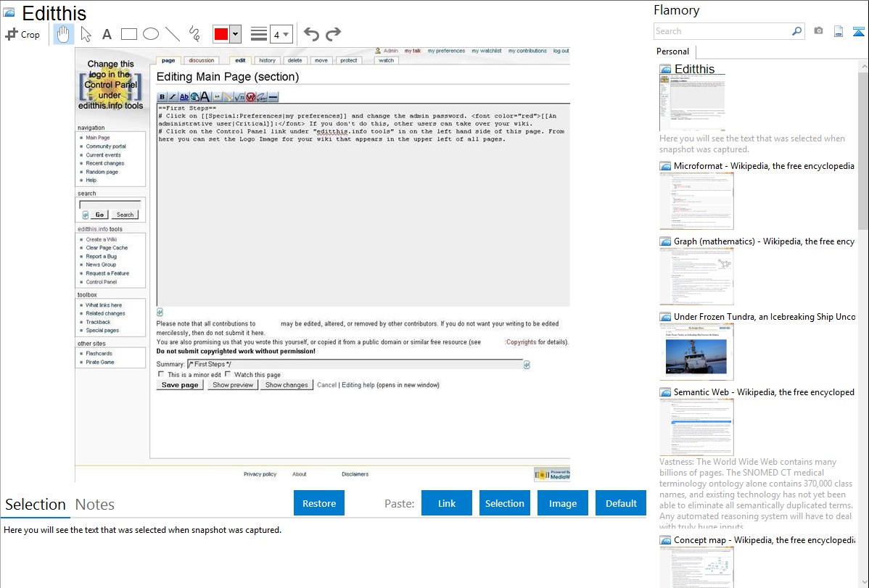The height and width of the screenshot is (588, 869).
Task: Open the annotation color dropdown arrow
Action: 236,34
